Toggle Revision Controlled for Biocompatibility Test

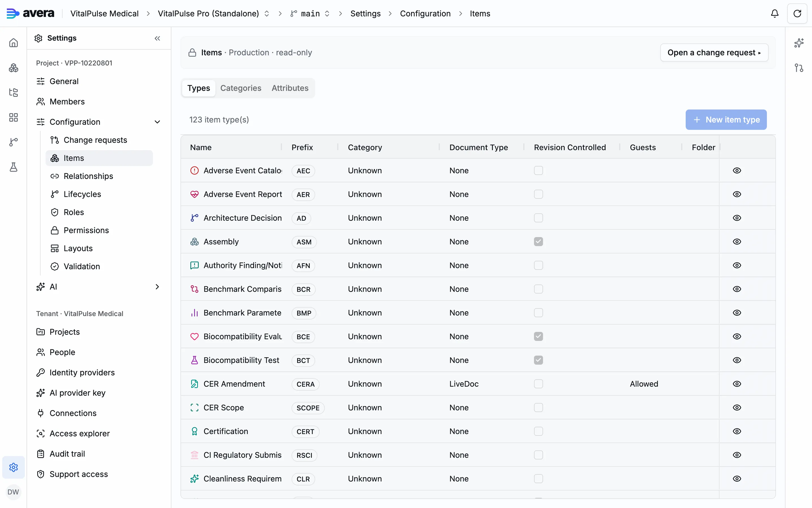pyautogui.click(x=538, y=360)
